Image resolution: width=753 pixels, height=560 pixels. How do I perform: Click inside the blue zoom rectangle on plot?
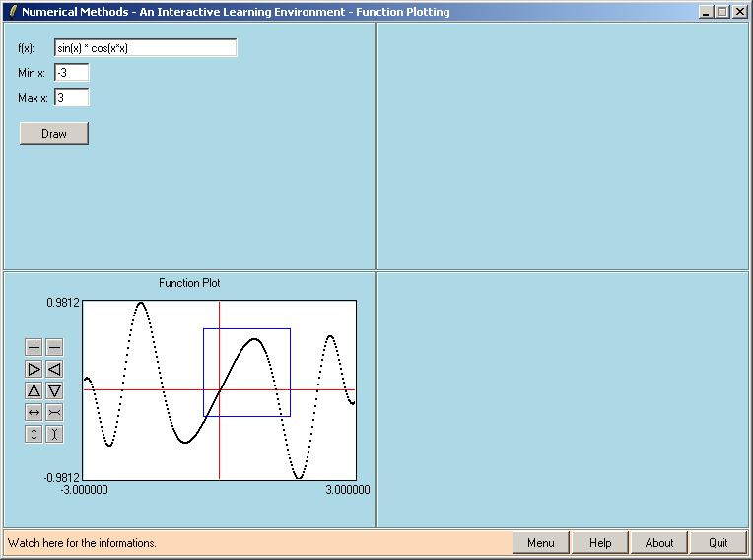coord(246,373)
